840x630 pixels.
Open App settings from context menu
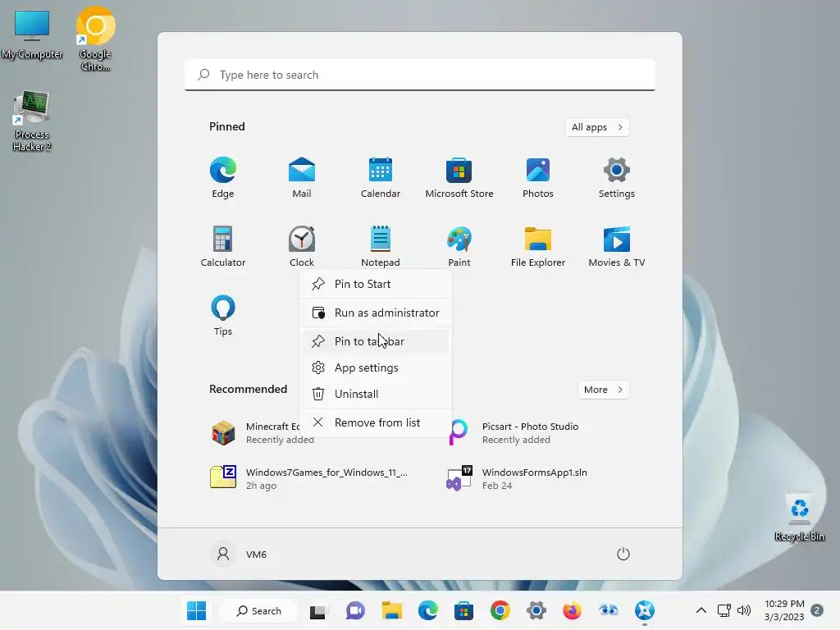click(x=376, y=367)
